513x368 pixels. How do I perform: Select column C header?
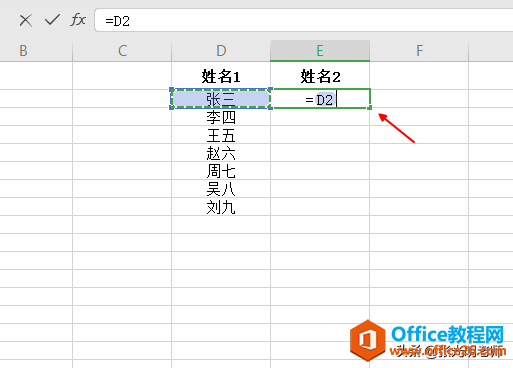tap(122, 51)
